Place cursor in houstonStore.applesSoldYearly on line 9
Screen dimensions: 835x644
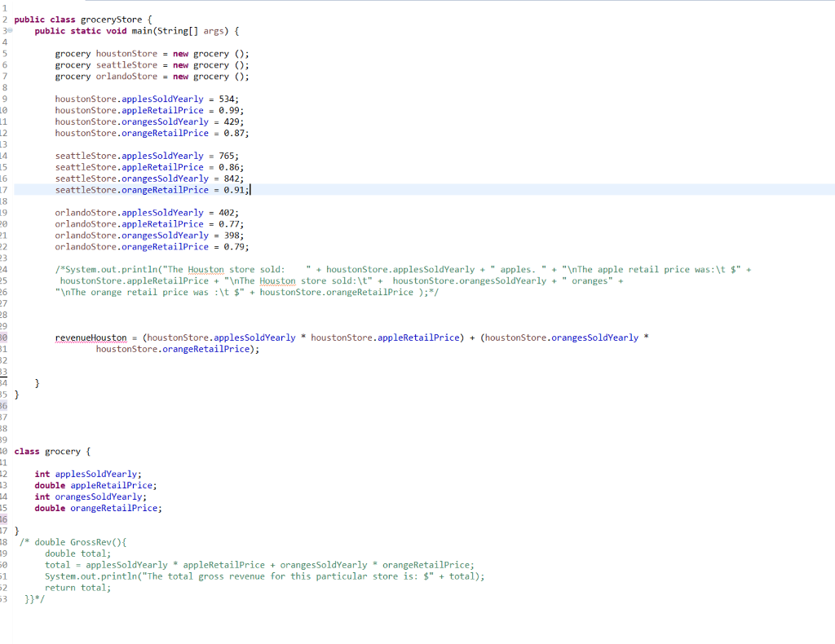pyautogui.click(x=130, y=99)
